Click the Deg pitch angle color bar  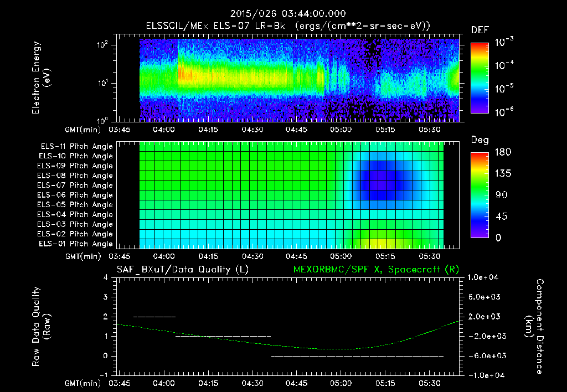tap(480, 195)
